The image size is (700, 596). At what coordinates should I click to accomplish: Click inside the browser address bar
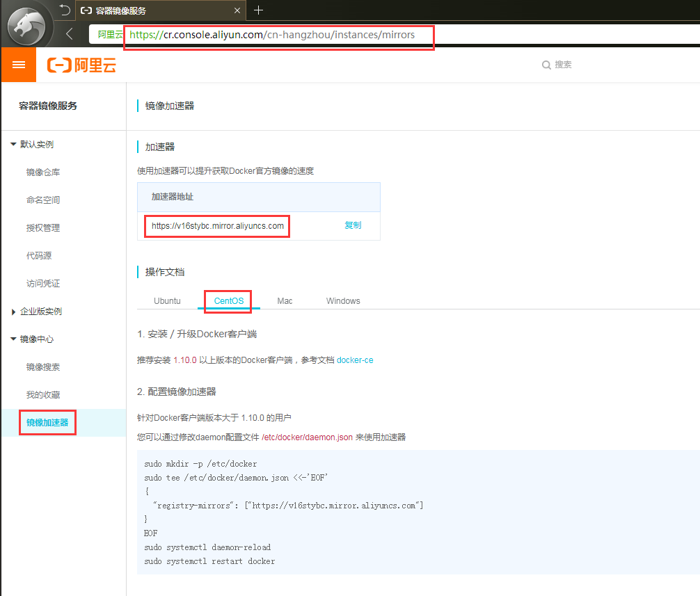click(x=278, y=35)
